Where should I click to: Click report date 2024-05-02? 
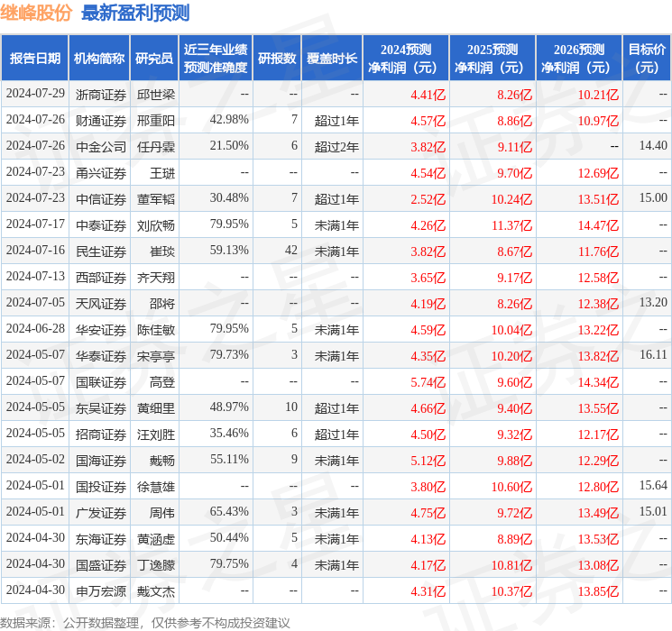(35, 459)
